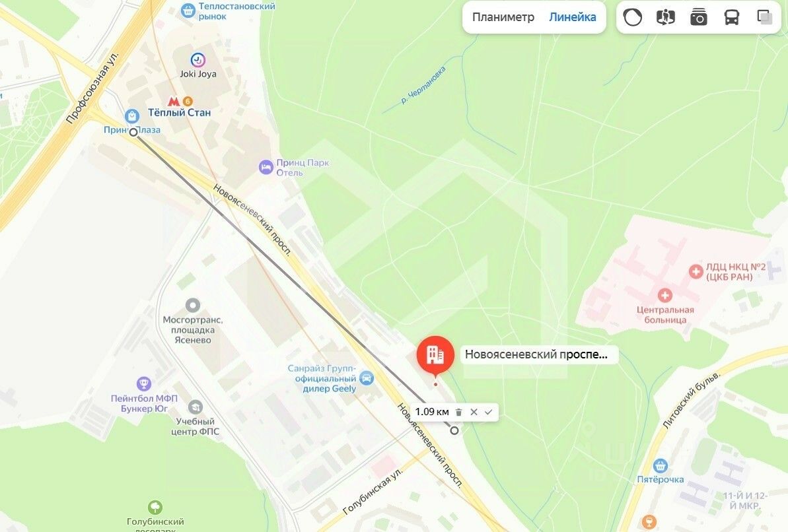Open street panoramas map icon
The image size is (788, 532).
click(x=665, y=17)
